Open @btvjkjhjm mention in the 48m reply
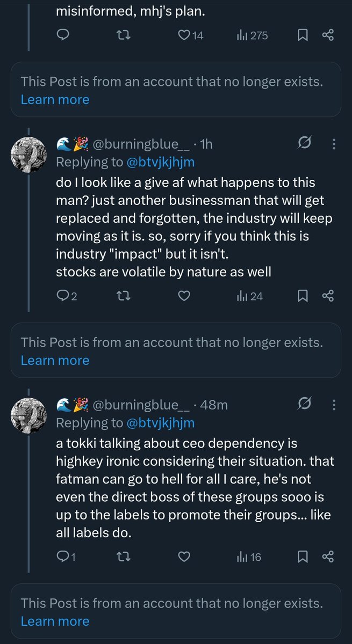 160,423
